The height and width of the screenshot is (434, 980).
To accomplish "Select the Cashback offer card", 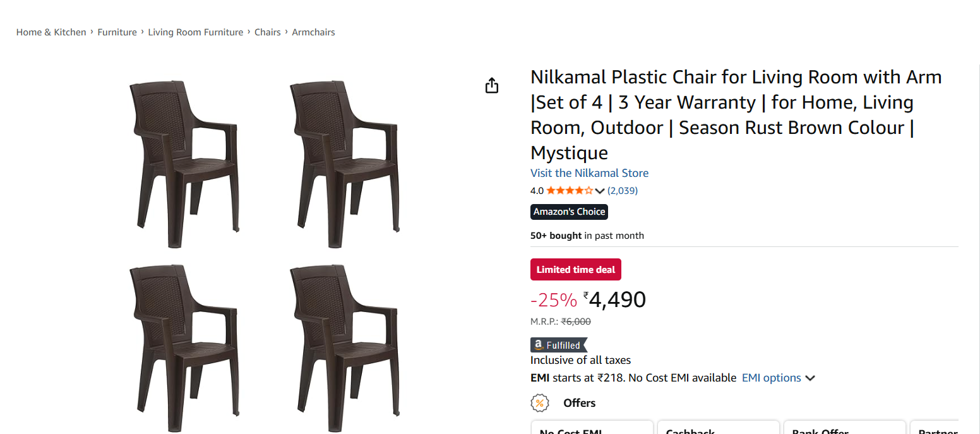I will [x=718, y=428].
